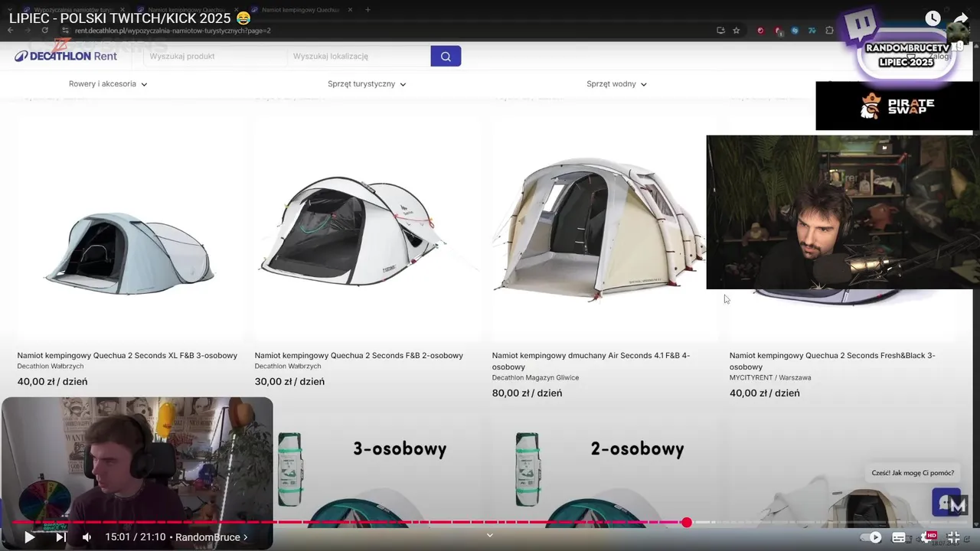Image resolution: width=980 pixels, height=551 pixels.
Task: Open Air Seconds 4.1 F&B 4-osobowy tent
Action: coord(591,360)
